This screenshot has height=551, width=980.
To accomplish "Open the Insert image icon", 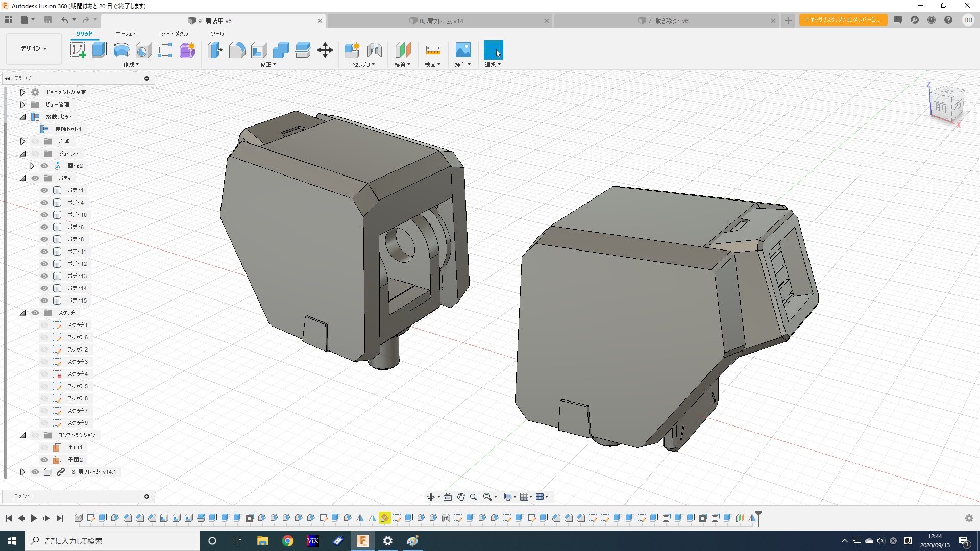I will click(462, 50).
